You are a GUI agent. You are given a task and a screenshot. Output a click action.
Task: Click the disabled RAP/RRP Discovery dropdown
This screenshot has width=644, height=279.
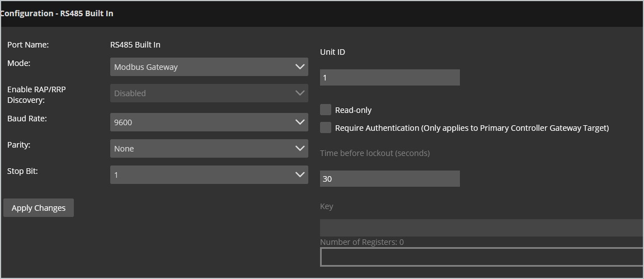(x=201, y=93)
